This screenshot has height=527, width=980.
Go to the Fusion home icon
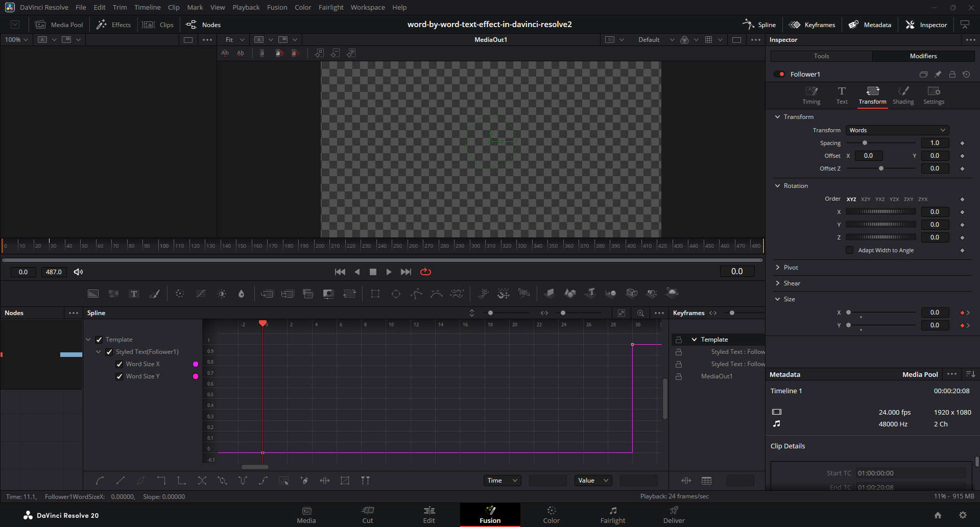click(x=938, y=515)
